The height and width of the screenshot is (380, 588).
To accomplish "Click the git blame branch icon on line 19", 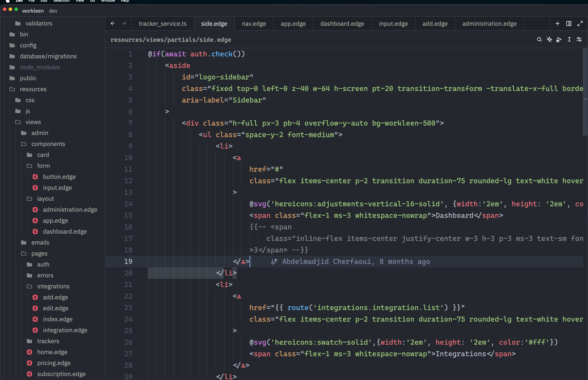I will pos(274,262).
